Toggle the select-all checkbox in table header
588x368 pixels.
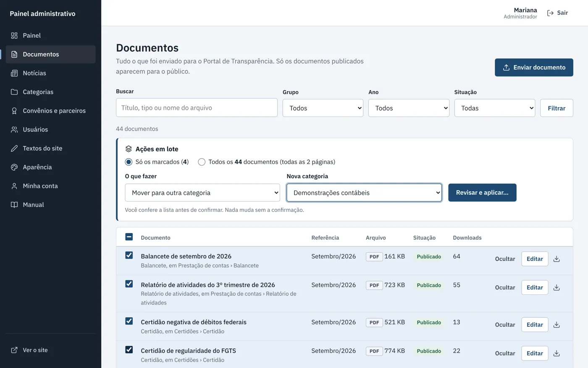(x=129, y=237)
